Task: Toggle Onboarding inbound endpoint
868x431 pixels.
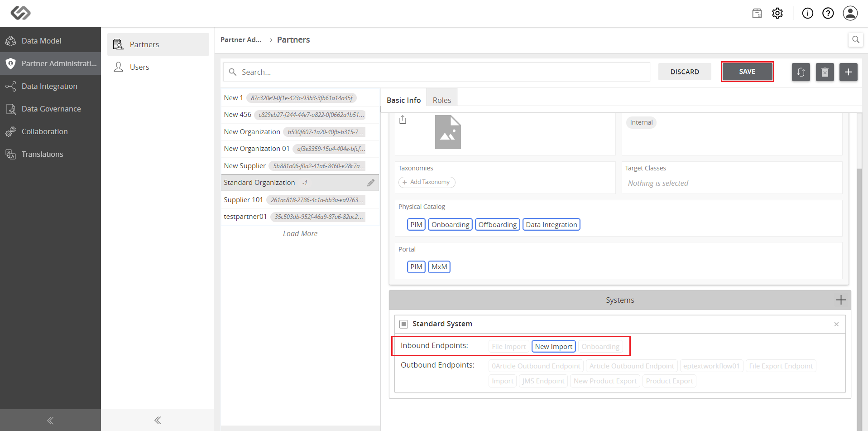Action: (x=600, y=347)
